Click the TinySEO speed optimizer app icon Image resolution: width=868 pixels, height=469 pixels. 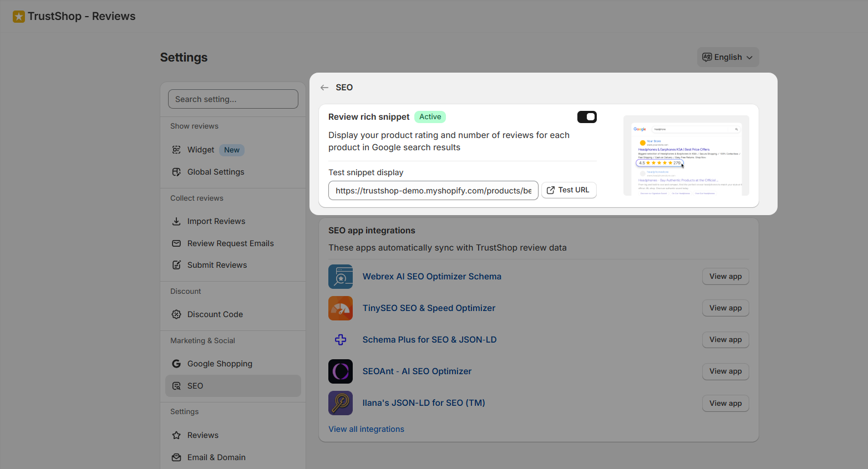(x=341, y=308)
